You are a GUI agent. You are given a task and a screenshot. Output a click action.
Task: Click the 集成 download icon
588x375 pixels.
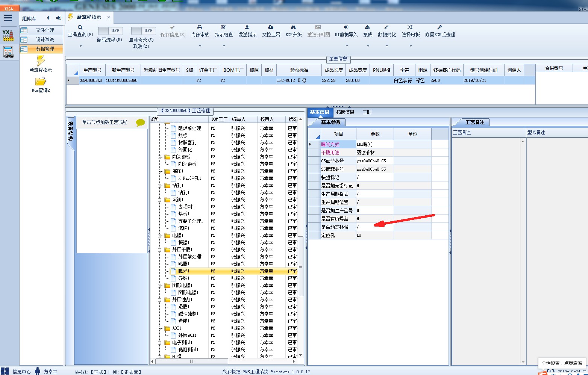[x=368, y=27]
